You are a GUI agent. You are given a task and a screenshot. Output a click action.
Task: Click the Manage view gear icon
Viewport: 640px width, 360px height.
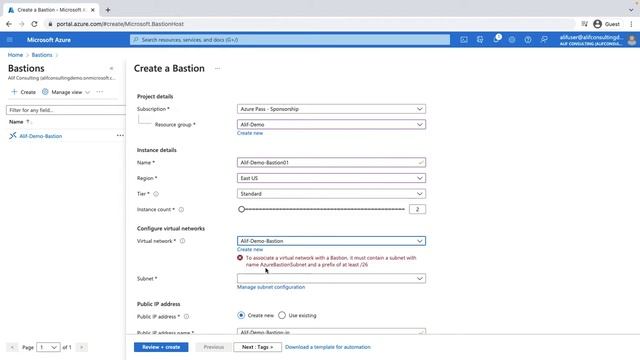[x=45, y=92]
